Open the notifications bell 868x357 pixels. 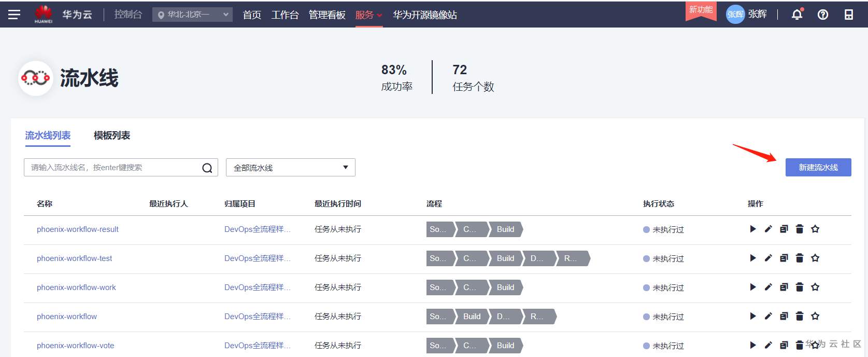click(x=797, y=15)
